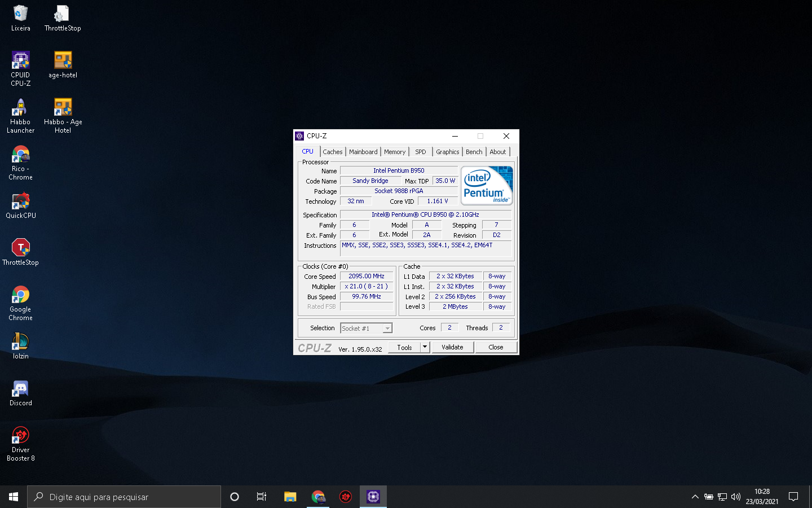Click the Socket 988B rPGA package value

[399, 191]
